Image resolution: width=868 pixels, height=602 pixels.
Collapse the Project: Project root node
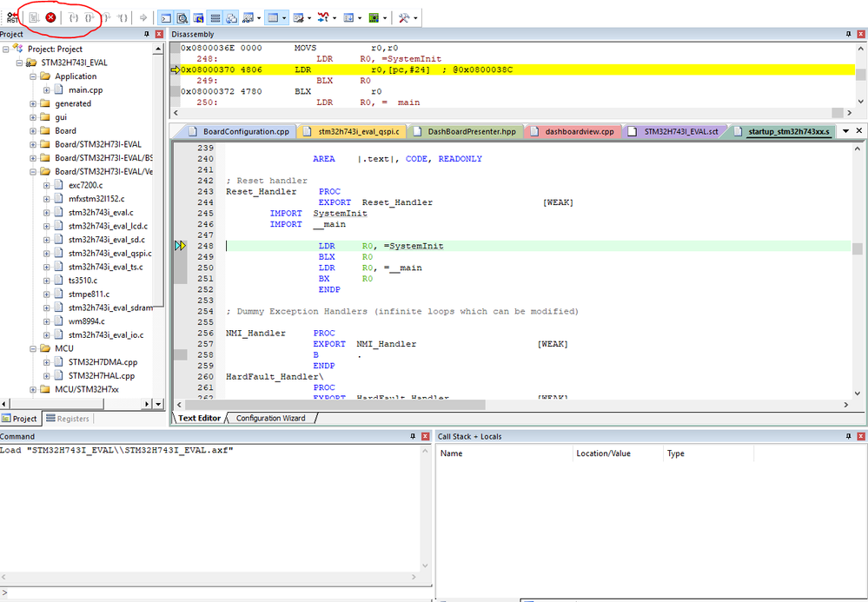pyautogui.click(x=5, y=50)
